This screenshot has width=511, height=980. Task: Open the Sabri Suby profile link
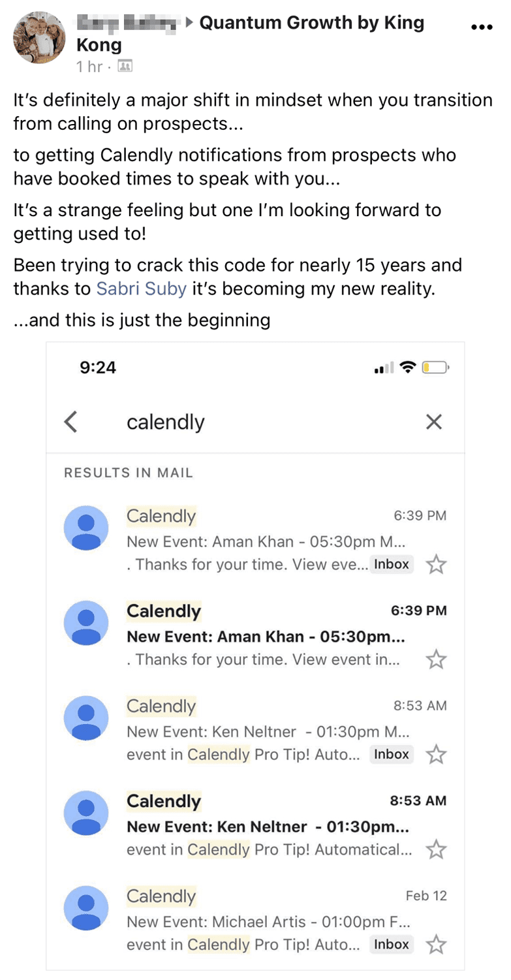tap(142, 288)
